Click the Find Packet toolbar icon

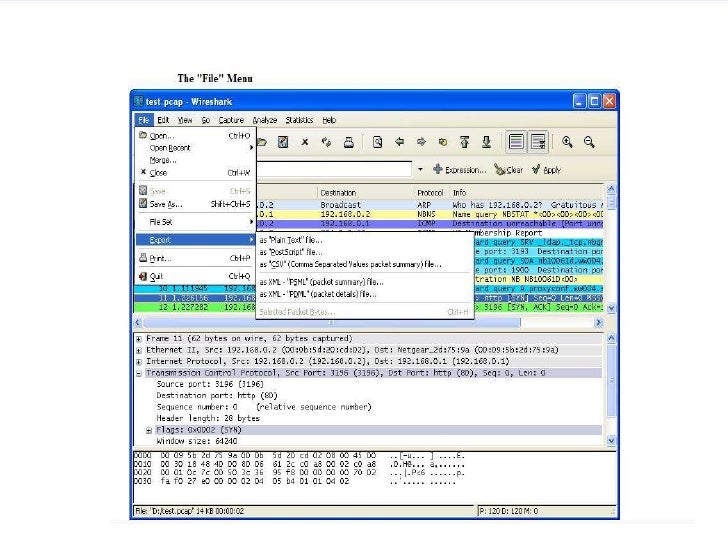click(x=377, y=142)
